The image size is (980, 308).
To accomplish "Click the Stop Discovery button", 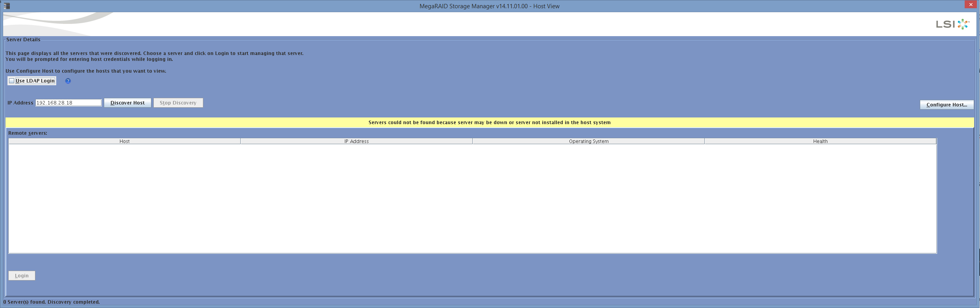I will coord(178,103).
